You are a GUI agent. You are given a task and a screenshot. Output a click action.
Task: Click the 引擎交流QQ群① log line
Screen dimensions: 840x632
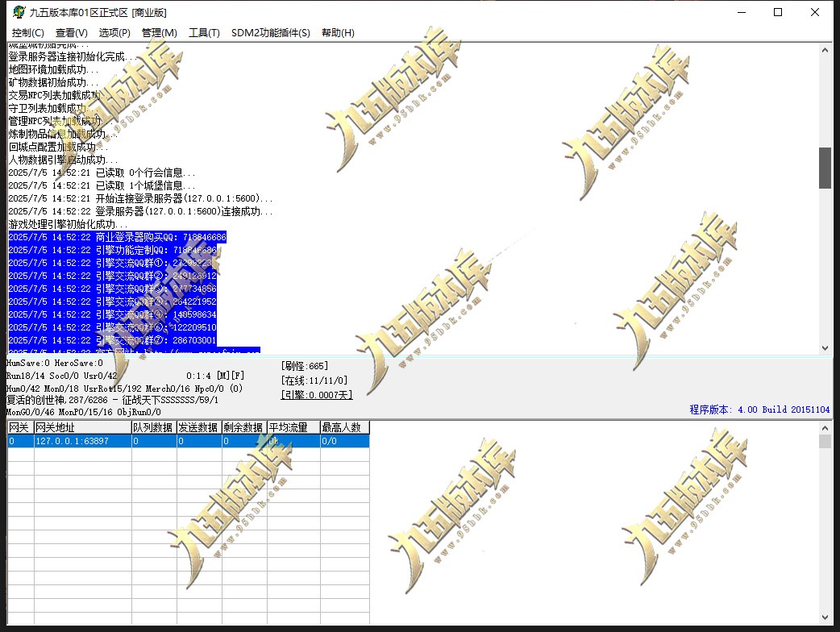(110, 263)
